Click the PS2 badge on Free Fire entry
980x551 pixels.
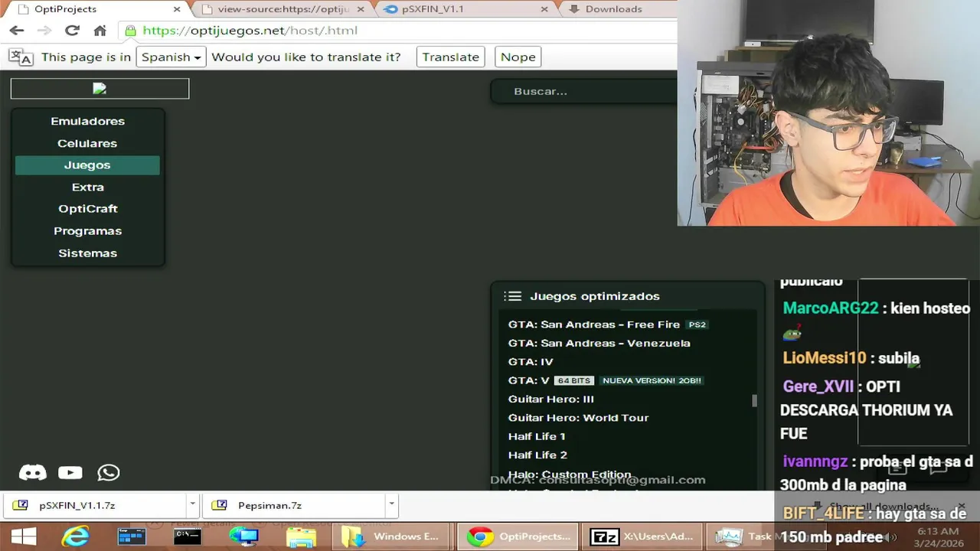coord(697,324)
